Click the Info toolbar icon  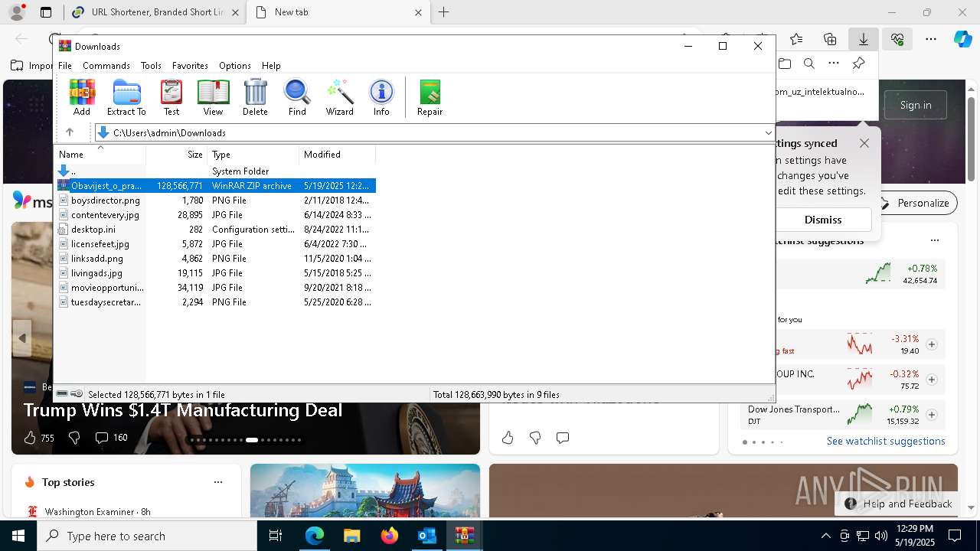click(x=381, y=97)
